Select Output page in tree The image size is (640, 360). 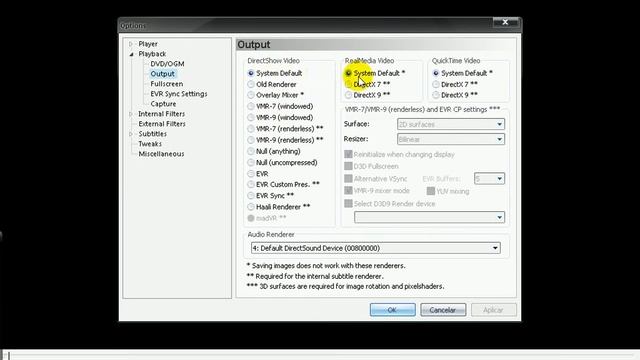[x=162, y=74]
